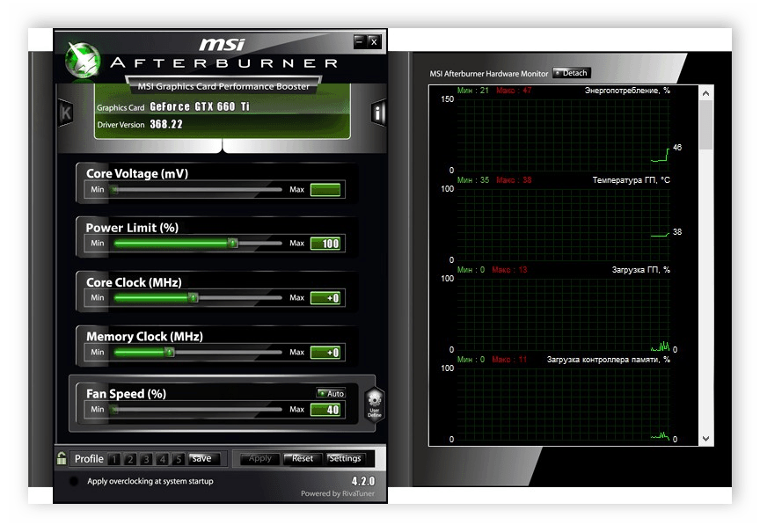This screenshot has height=532, width=760.
Task: Detach the Hardware Monitor panel
Action: pyautogui.click(x=572, y=73)
